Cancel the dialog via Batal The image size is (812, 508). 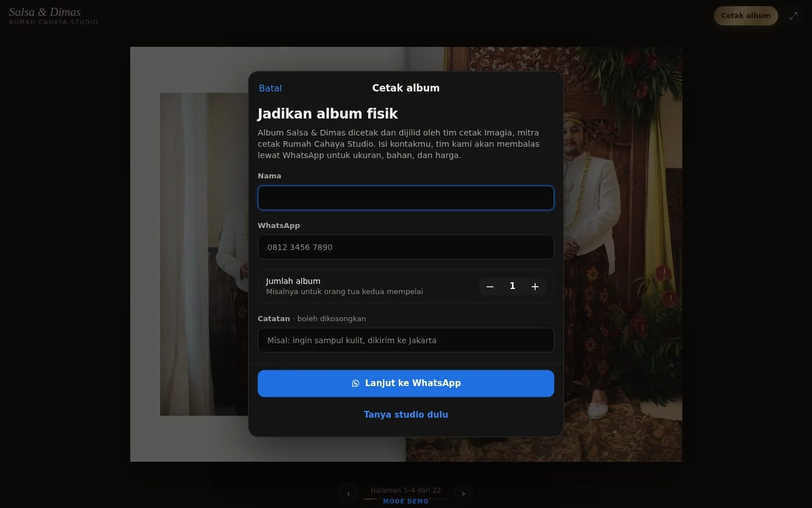click(270, 88)
